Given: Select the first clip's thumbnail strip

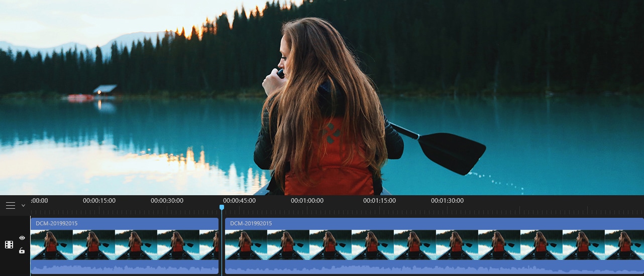Looking at the screenshot, I should [124, 244].
